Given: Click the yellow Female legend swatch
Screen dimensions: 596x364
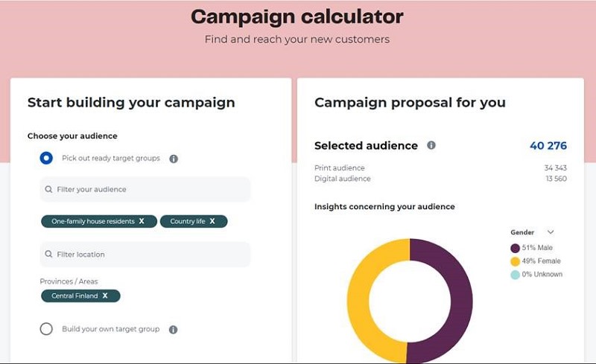Looking at the screenshot, I should tap(515, 261).
